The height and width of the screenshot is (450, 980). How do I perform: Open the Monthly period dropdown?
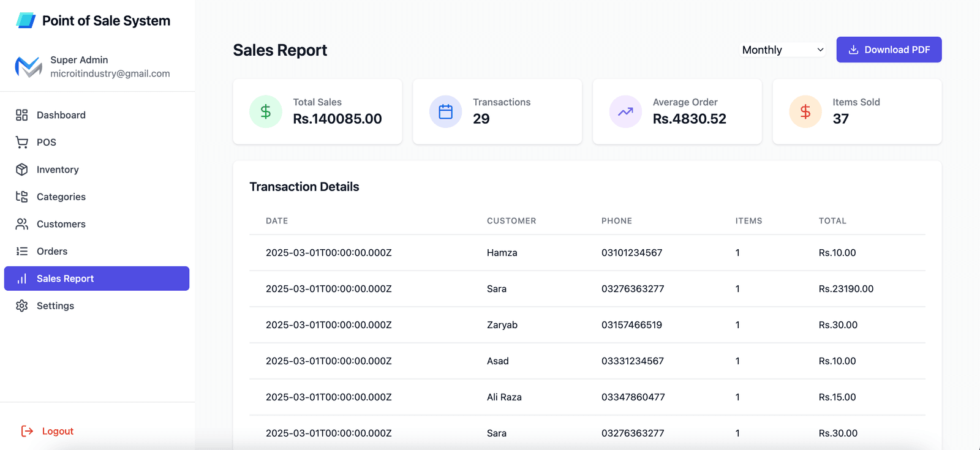point(783,50)
